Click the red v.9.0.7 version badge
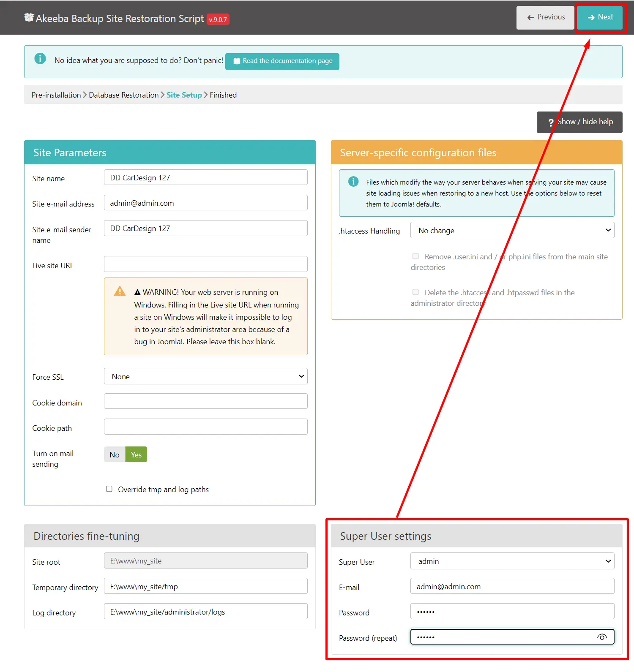Screen dimensions: 634x672 click(218, 19)
